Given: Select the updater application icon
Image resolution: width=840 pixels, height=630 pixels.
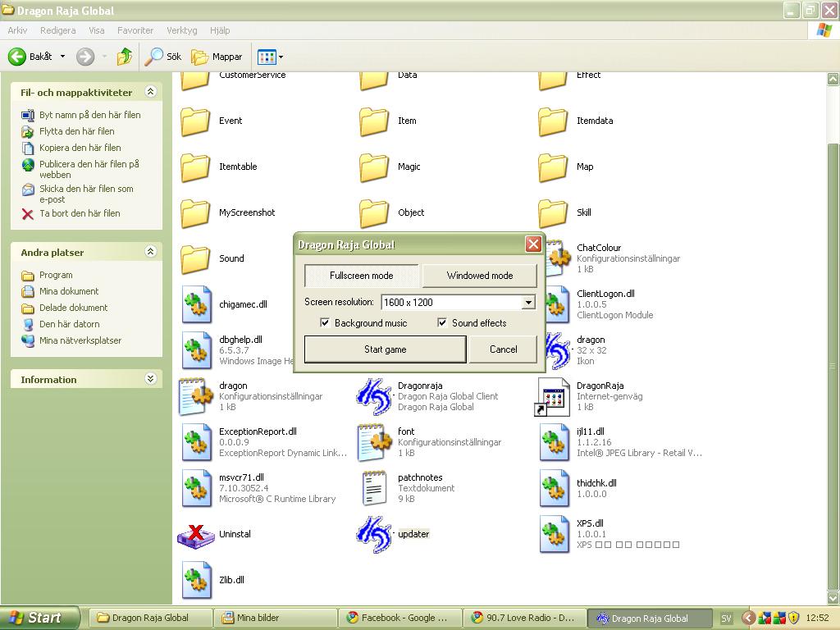Looking at the screenshot, I should (373, 534).
